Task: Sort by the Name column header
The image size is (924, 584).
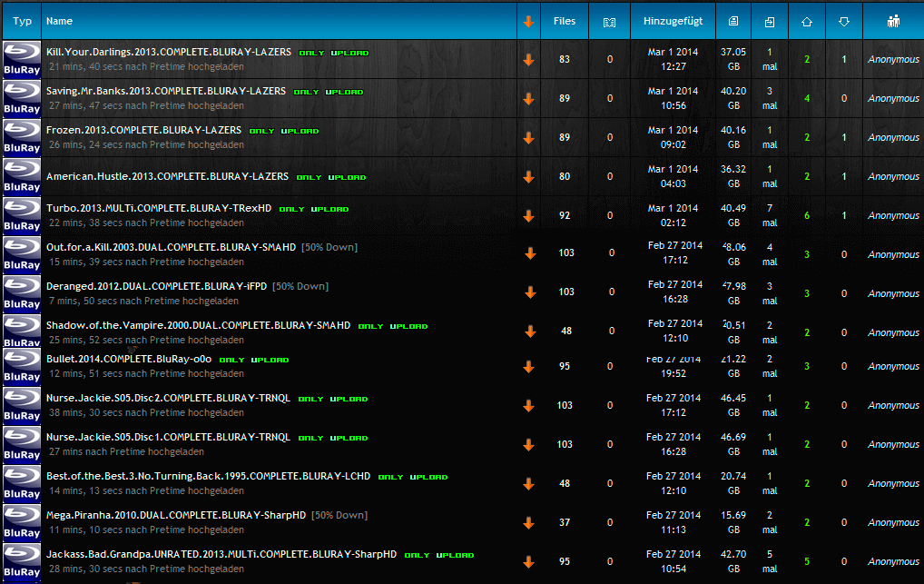Action: pos(60,21)
